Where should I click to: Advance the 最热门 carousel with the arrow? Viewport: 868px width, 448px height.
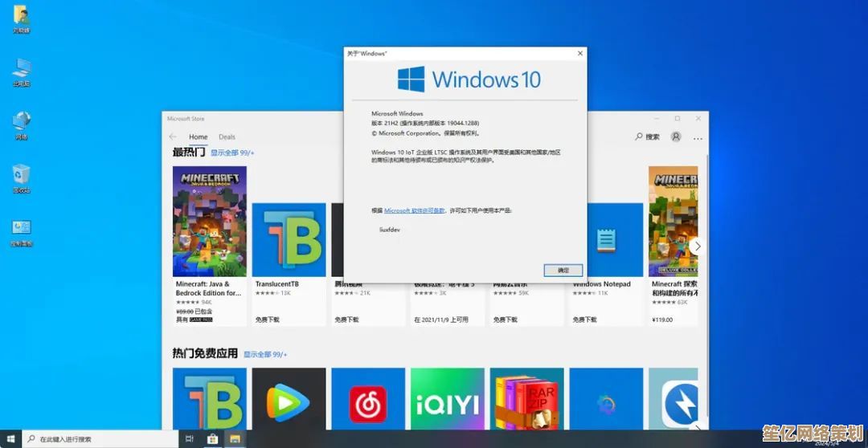pyautogui.click(x=697, y=246)
